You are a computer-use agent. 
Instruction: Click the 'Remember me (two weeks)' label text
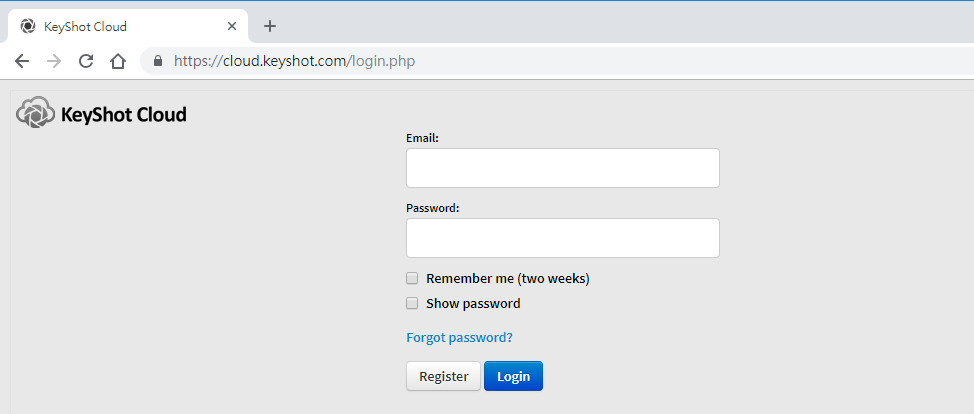click(507, 278)
